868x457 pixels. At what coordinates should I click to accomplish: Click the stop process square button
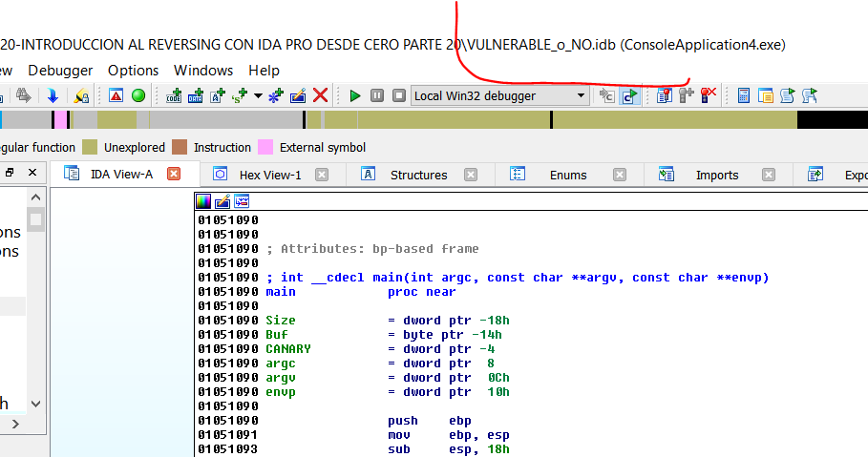tap(397, 95)
